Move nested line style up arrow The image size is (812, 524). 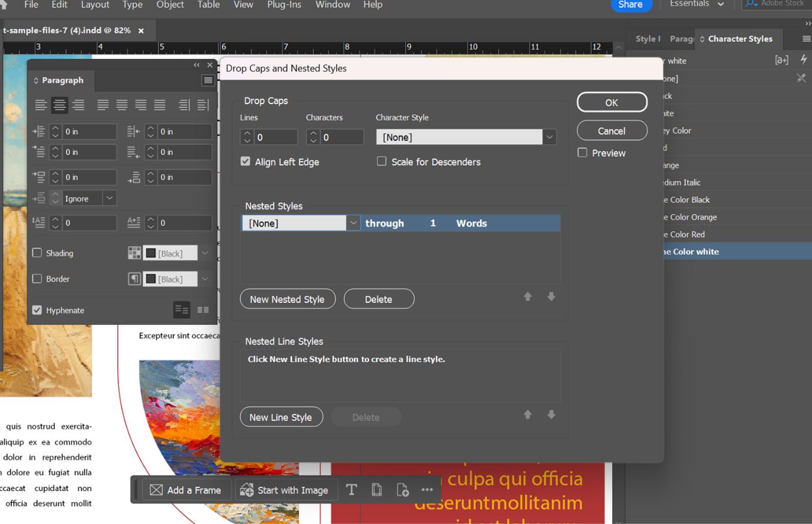528,415
